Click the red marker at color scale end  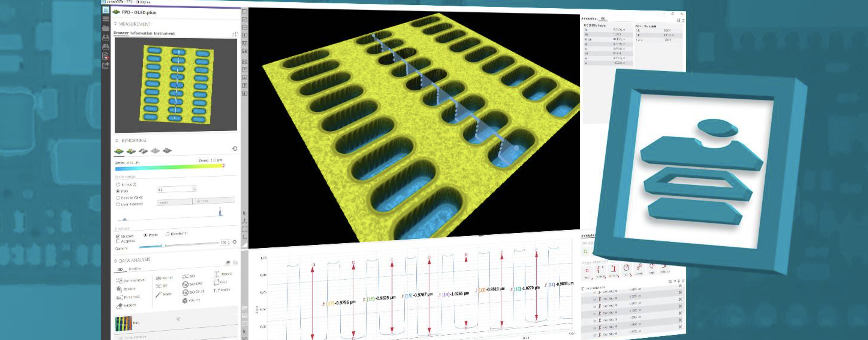[223, 166]
